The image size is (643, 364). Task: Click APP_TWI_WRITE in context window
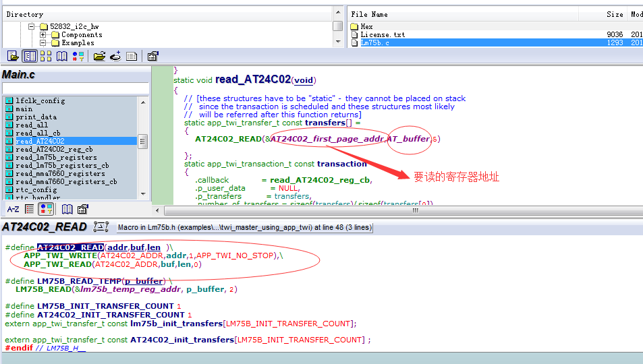coord(60,255)
